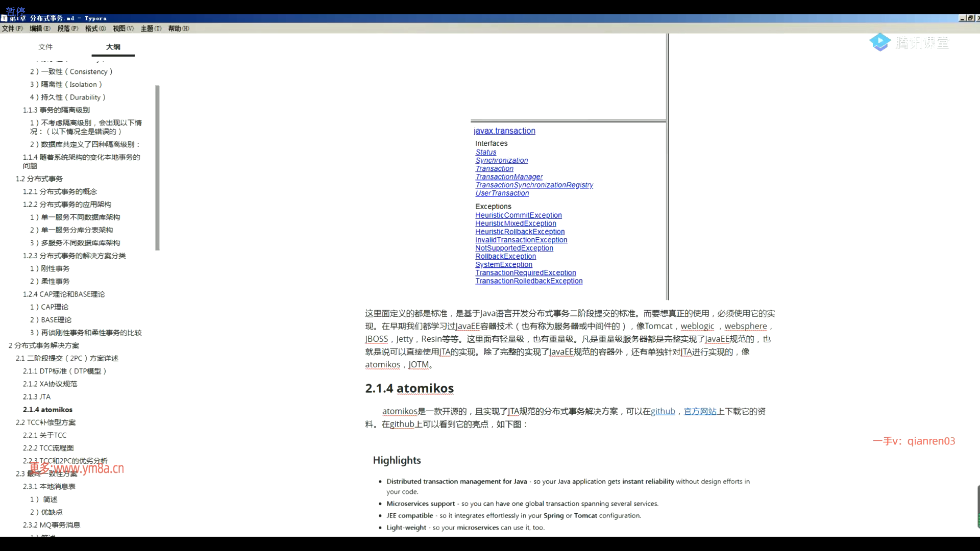980x551 pixels.
Task: Click the github hyperlink in atomikos paragraph
Action: coord(663,411)
